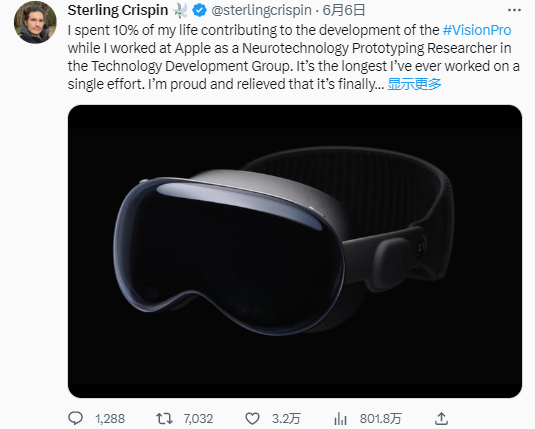Expand tweet with 显示更多
The image size is (535, 429).
[414, 84]
